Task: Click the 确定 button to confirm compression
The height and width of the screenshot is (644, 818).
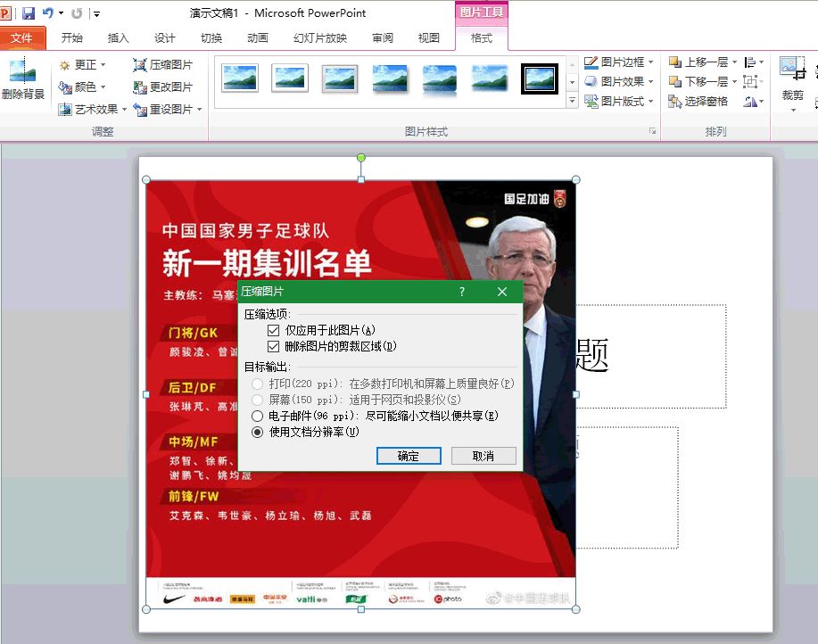Action: [x=409, y=455]
